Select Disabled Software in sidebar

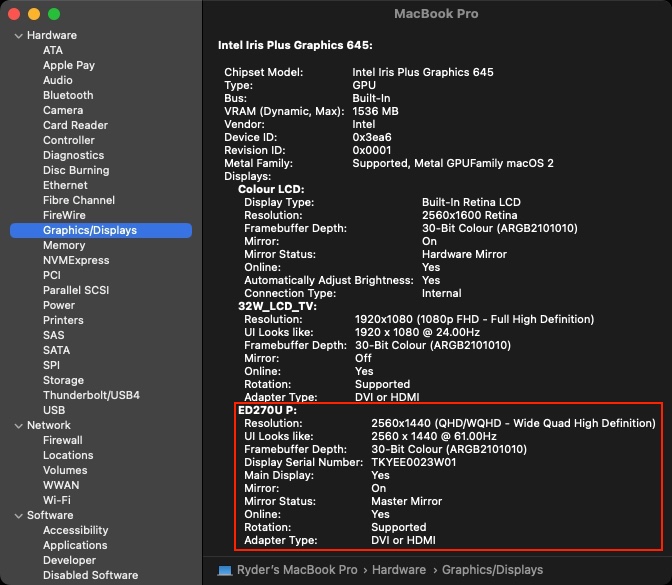[x=90, y=575]
